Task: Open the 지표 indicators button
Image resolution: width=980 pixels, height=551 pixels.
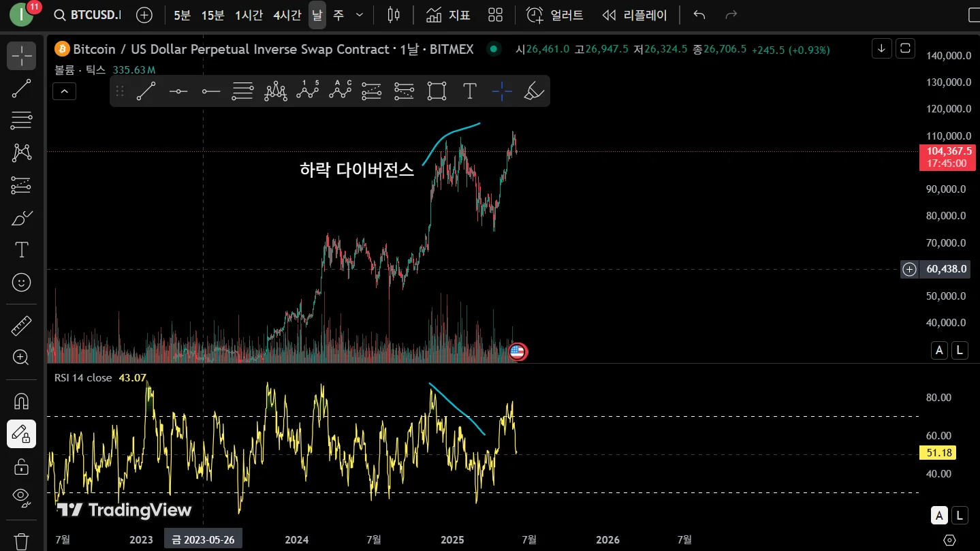Action: (448, 15)
